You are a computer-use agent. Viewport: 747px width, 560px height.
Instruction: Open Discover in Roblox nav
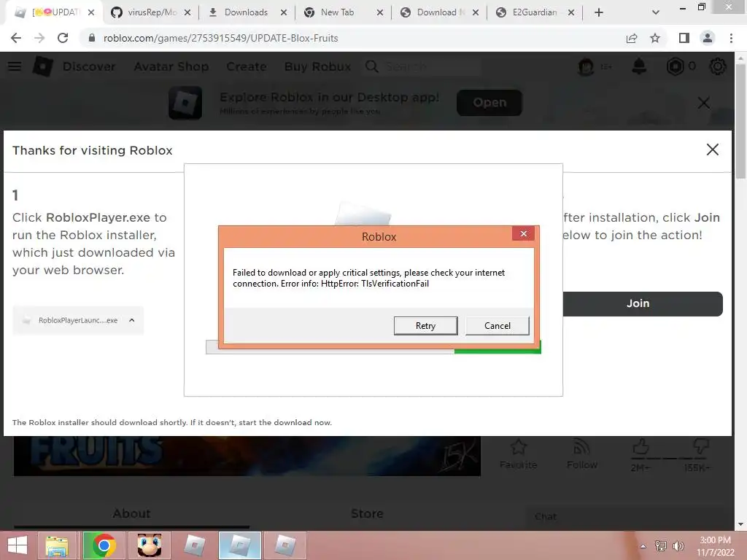89,66
